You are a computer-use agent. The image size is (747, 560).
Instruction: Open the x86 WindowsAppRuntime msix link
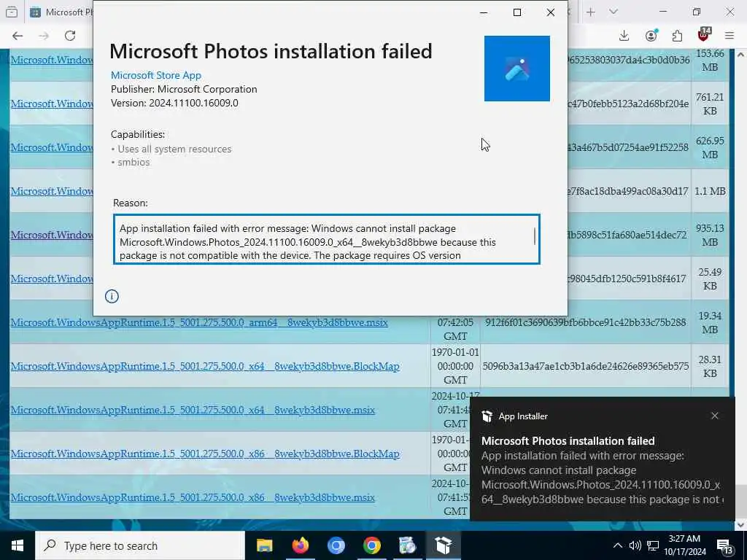193,497
